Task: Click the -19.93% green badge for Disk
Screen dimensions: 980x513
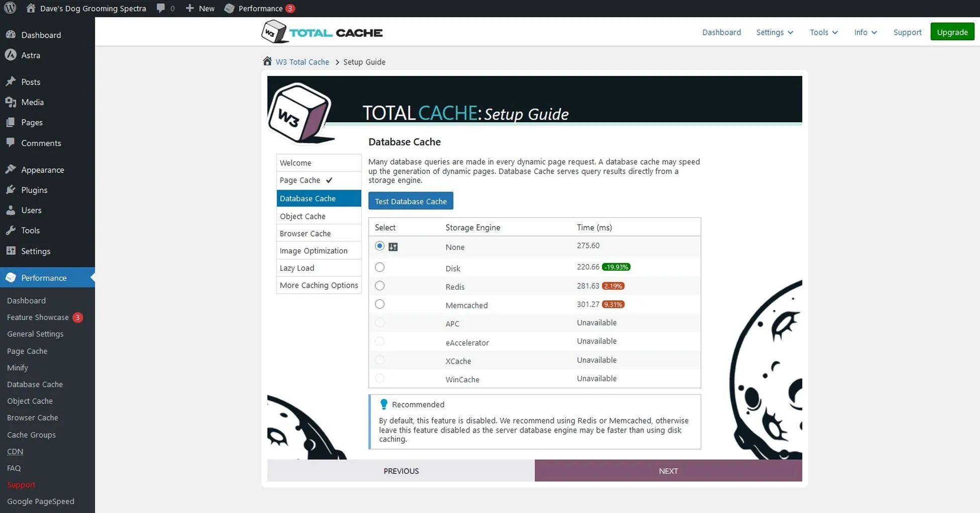Action: click(616, 267)
